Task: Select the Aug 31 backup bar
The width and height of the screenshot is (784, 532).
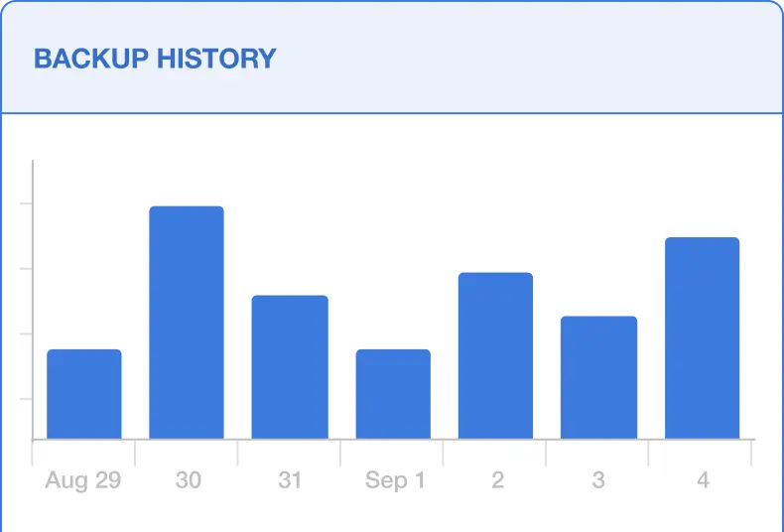Action: click(x=290, y=367)
